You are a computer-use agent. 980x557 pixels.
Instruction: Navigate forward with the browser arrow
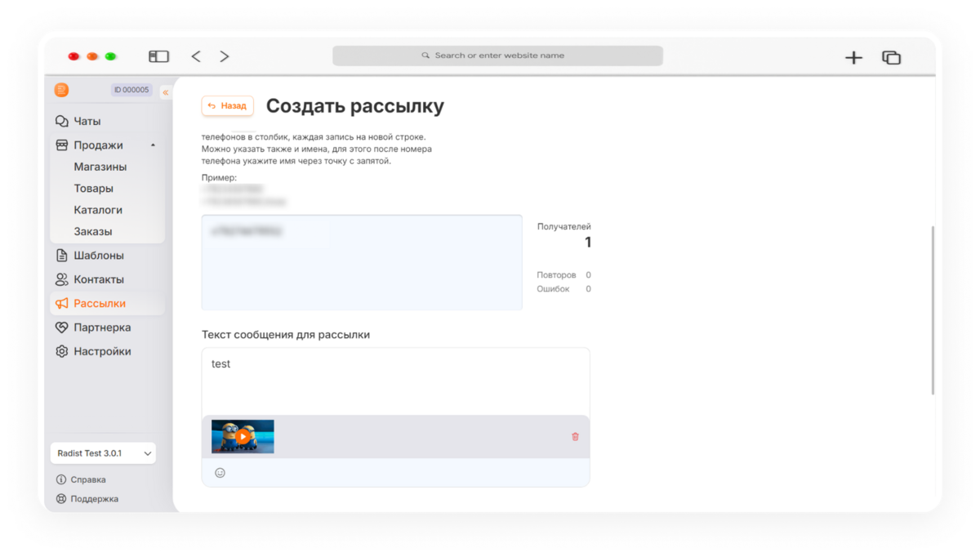[x=225, y=56]
